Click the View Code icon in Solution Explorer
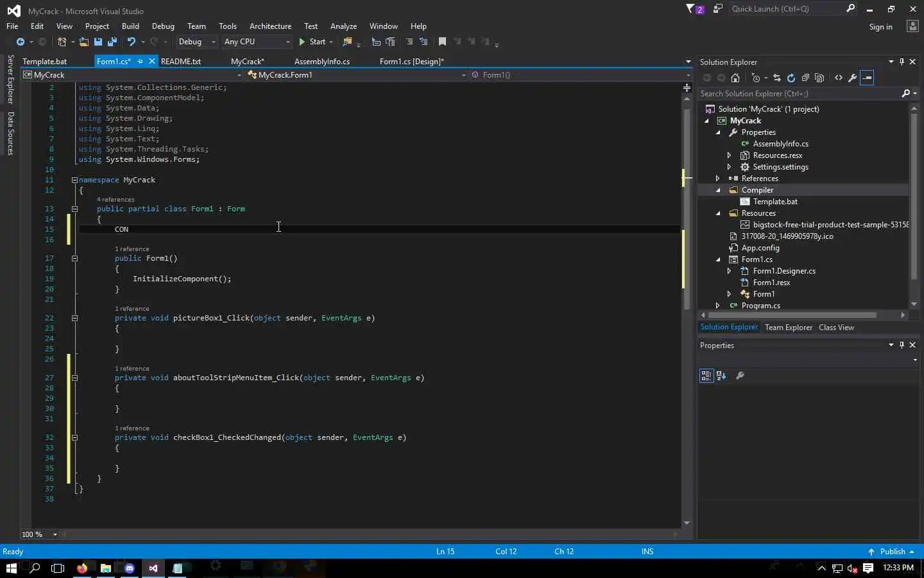 coord(839,78)
